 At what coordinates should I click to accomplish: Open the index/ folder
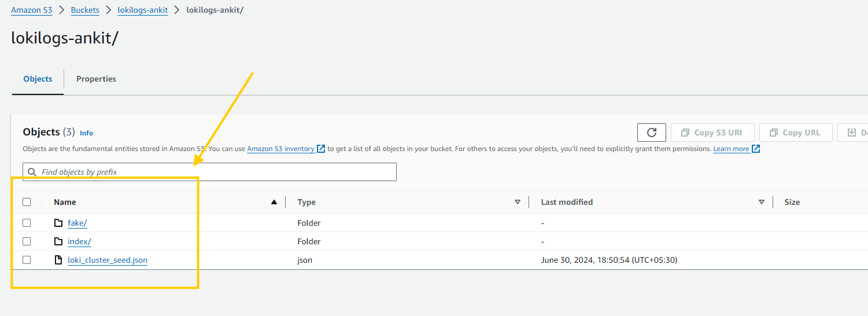(x=79, y=241)
